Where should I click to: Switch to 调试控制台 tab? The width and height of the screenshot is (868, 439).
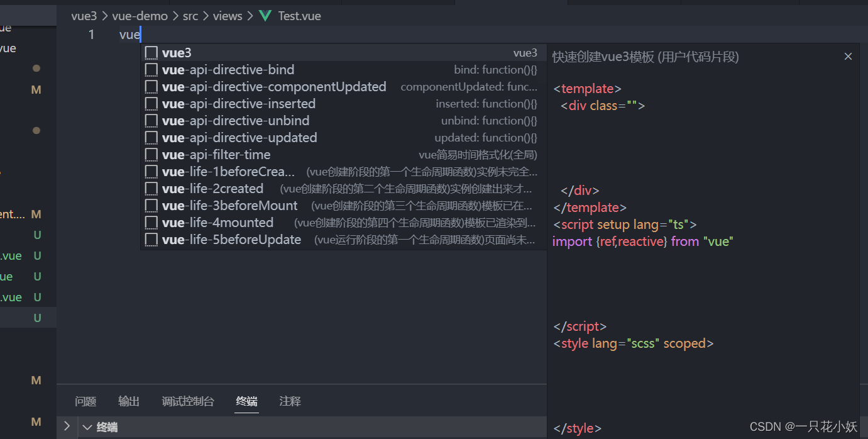[x=188, y=401]
